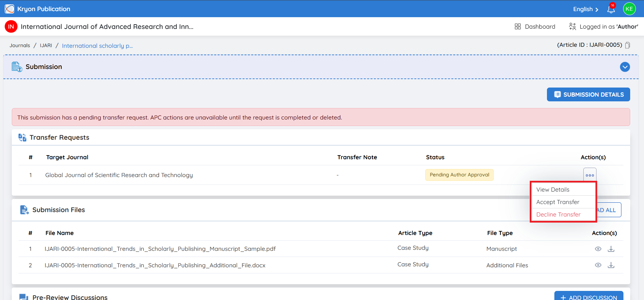This screenshot has height=300, width=644.
Task: Click the red IN journal badge
Action: coord(11,27)
